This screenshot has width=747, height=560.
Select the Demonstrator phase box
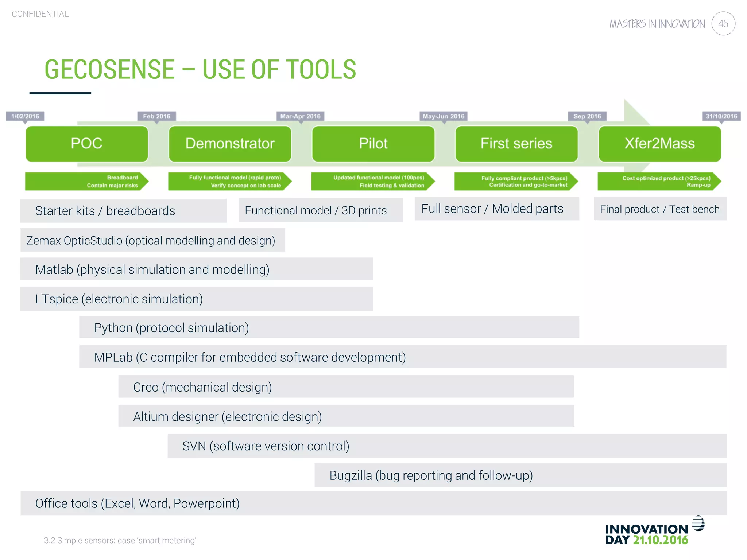pos(230,144)
